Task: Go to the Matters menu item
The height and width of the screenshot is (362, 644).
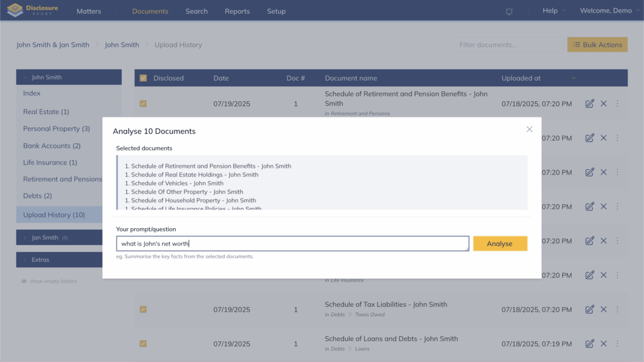Action: (x=89, y=11)
